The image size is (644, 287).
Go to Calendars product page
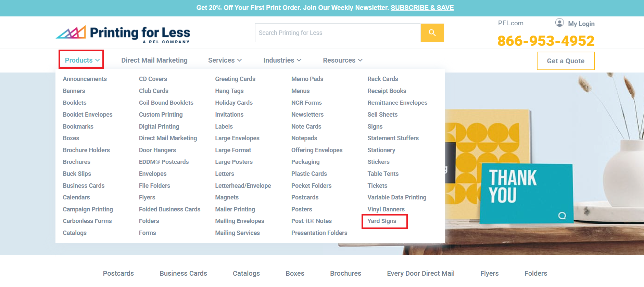pos(76,197)
